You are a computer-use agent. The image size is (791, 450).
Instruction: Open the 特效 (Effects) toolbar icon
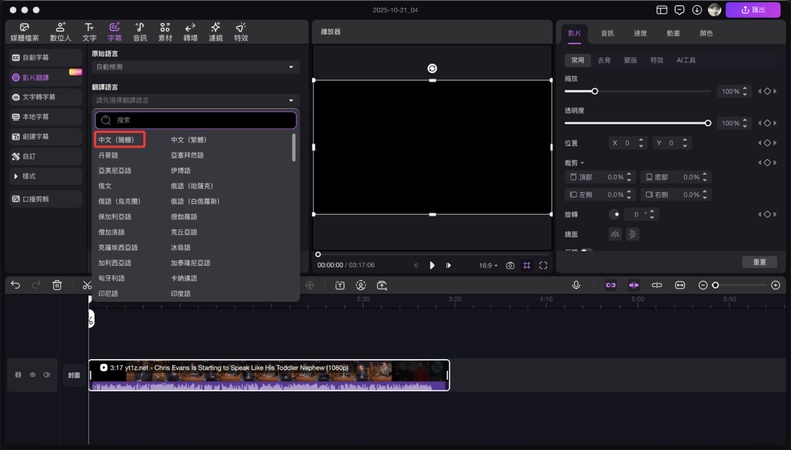[240, 31]
